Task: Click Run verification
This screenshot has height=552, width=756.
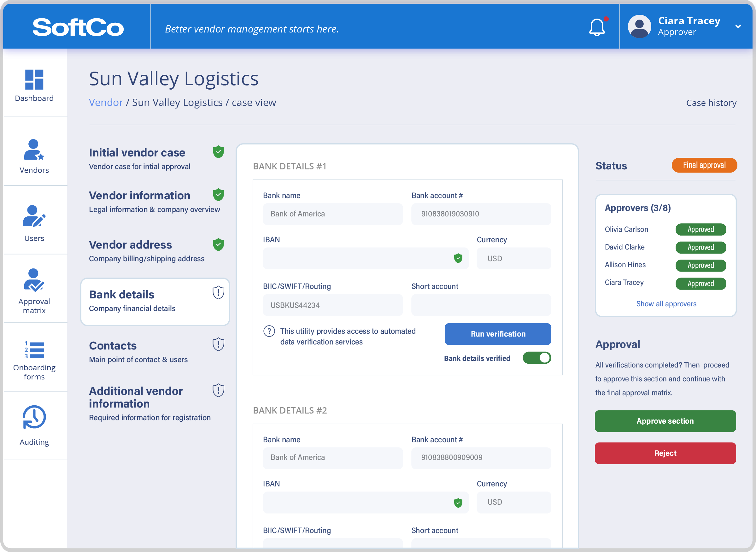Action: click(x=497, y=334)
